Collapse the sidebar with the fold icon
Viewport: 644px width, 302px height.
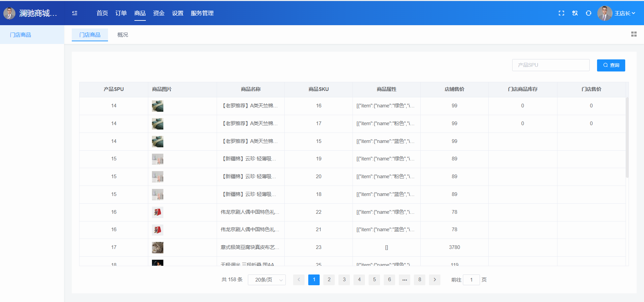pos(74,13)
